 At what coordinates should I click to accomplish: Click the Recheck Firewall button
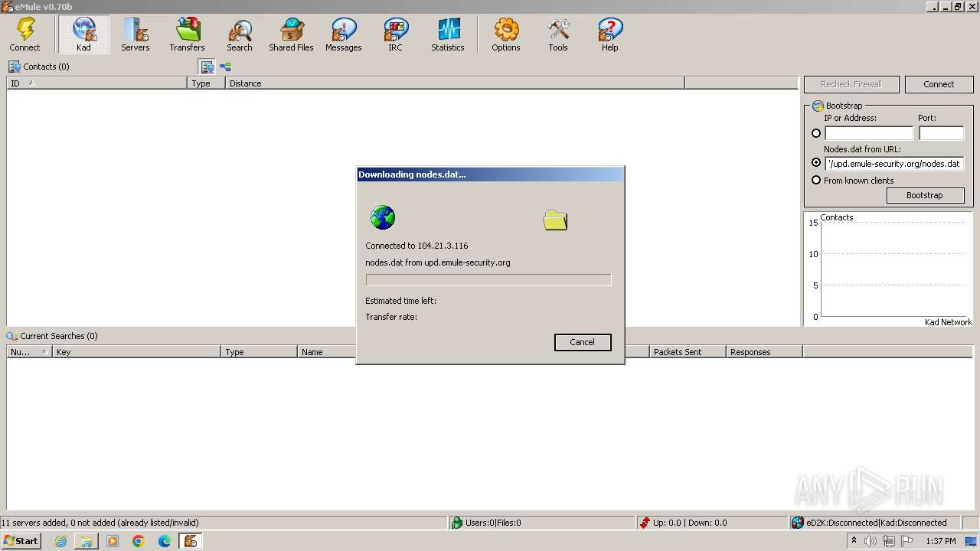point(851,84)
